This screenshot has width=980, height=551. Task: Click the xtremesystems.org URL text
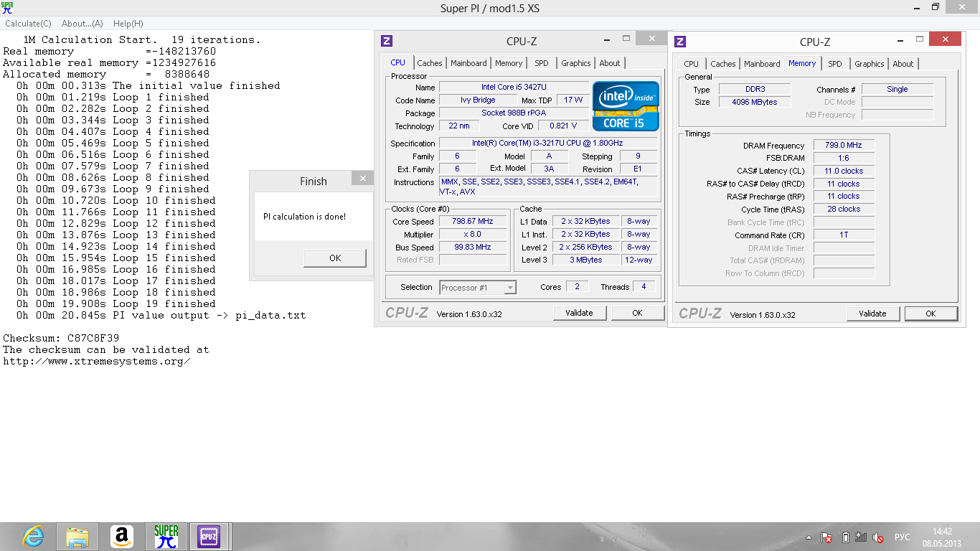[x=97, y=361]
